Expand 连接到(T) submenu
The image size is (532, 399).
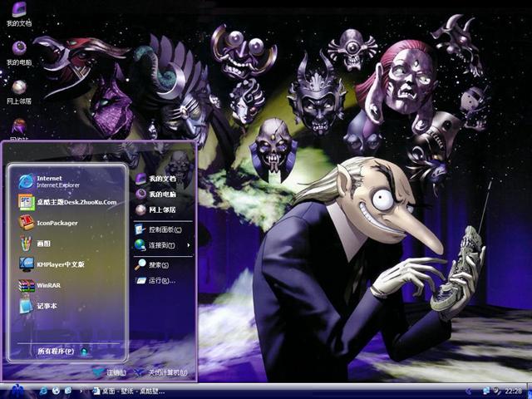163,245
